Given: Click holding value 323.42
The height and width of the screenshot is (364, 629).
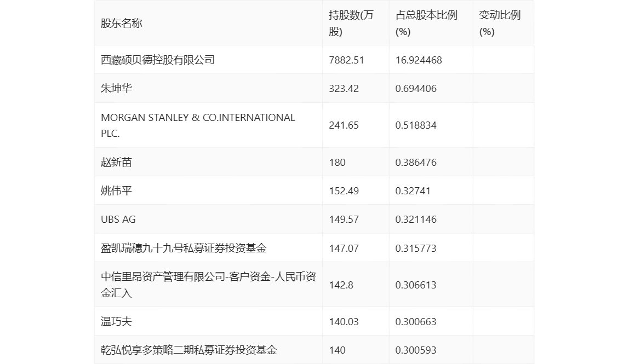Looking at the screenshot, I should pos(344,89).
